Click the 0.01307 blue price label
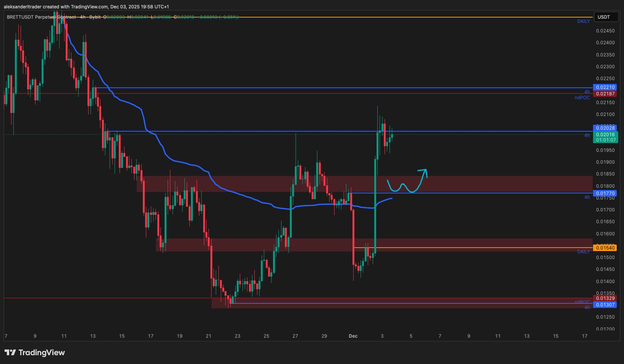The width and height of the screenshot is (624, 364). click(x=605, y=304)
